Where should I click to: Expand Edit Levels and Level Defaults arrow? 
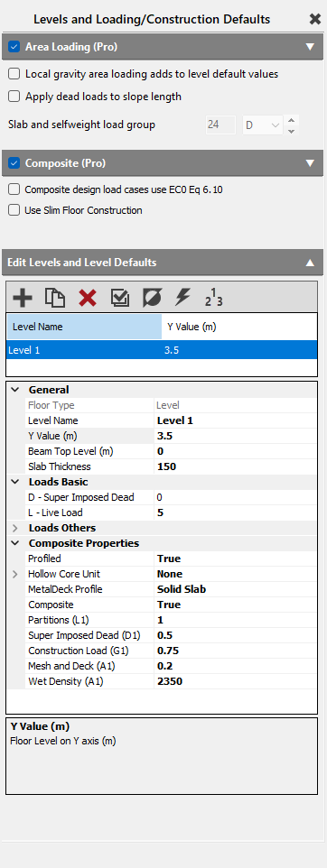click(x=311, y=263)
